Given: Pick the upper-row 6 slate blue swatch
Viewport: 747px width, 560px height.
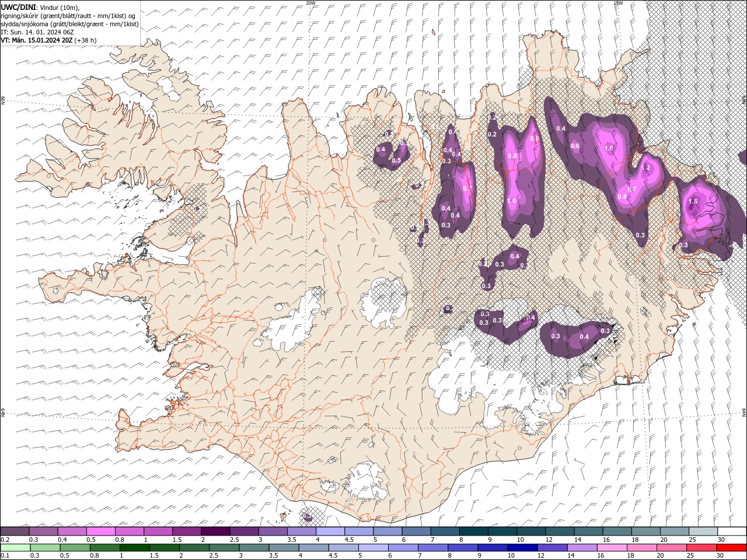Looking at the screenshot, I should 417,531.
